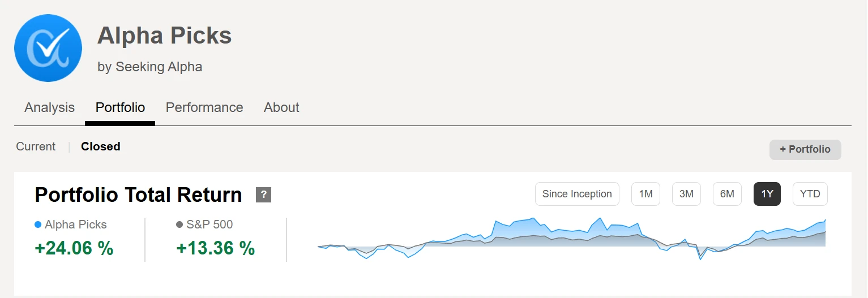868x298 pixels.
Task: Set chart range to 1M
Action: tap(645, 194)
